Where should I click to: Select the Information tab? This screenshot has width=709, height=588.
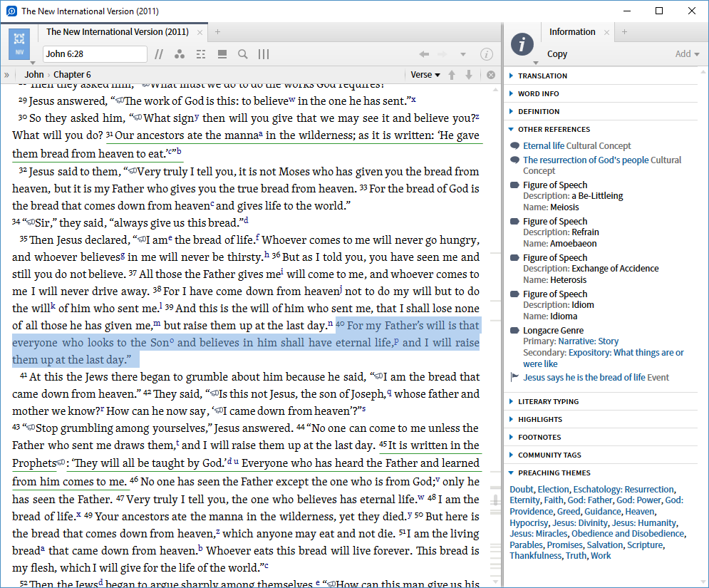[x=571, y=32]
